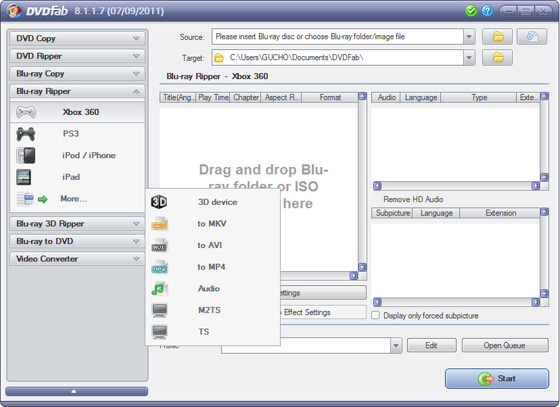Click the Remove HD Audio label
560x407 pixels.
tap(413, 199)
